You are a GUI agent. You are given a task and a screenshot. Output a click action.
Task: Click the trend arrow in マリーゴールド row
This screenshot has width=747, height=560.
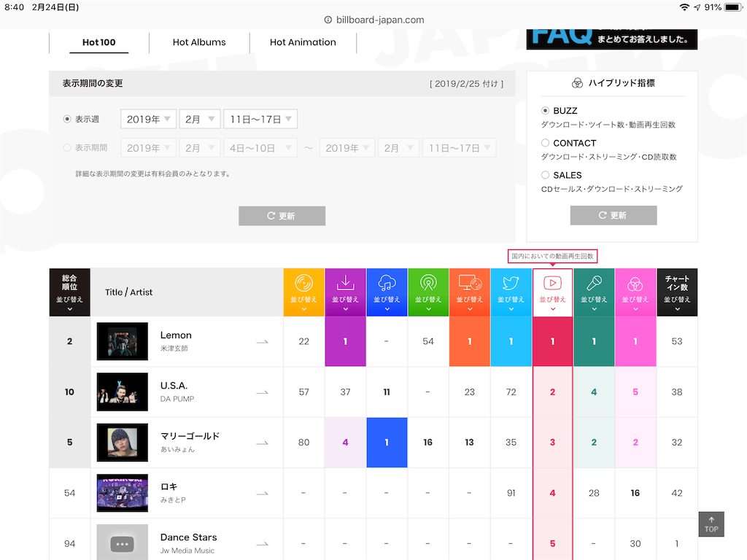pyautogui.click(x=263, y=443)
